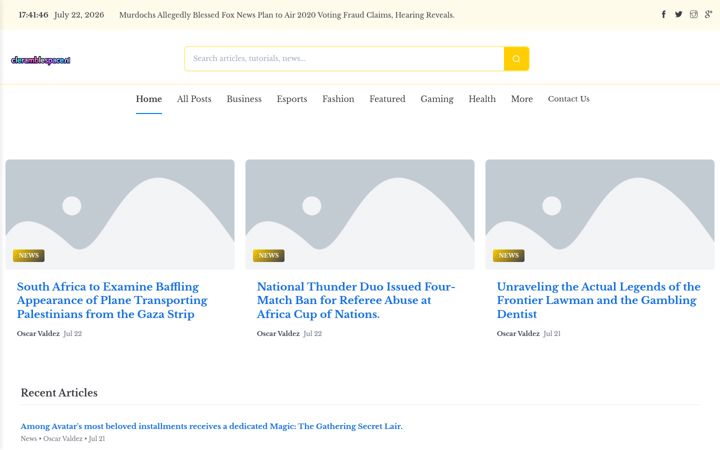Viewport: 720px width, 450px height.
Task: Open the Contact Us page
Action: [568, 99]
